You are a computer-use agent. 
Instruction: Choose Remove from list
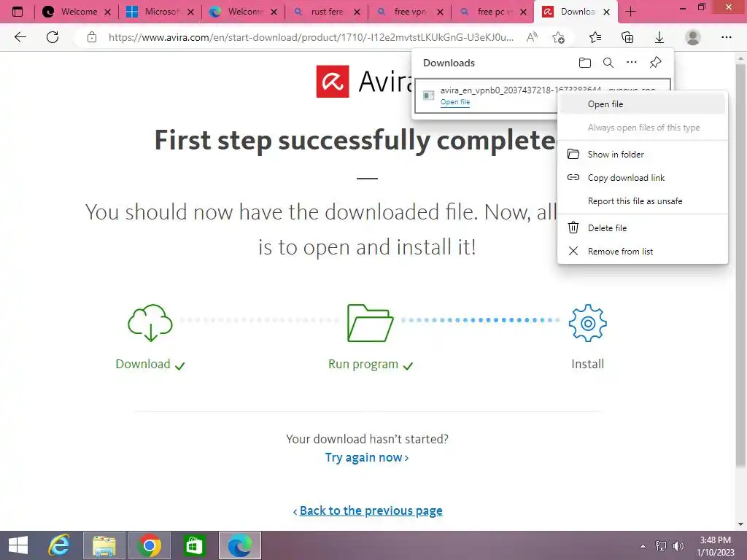click(x=642, y=251)
